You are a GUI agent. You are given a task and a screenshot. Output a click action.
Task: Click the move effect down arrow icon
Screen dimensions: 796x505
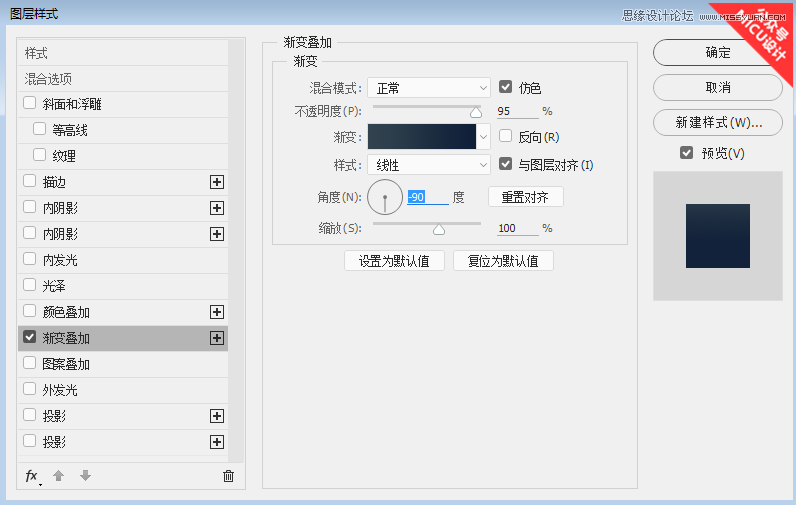[x=85, y=476]
